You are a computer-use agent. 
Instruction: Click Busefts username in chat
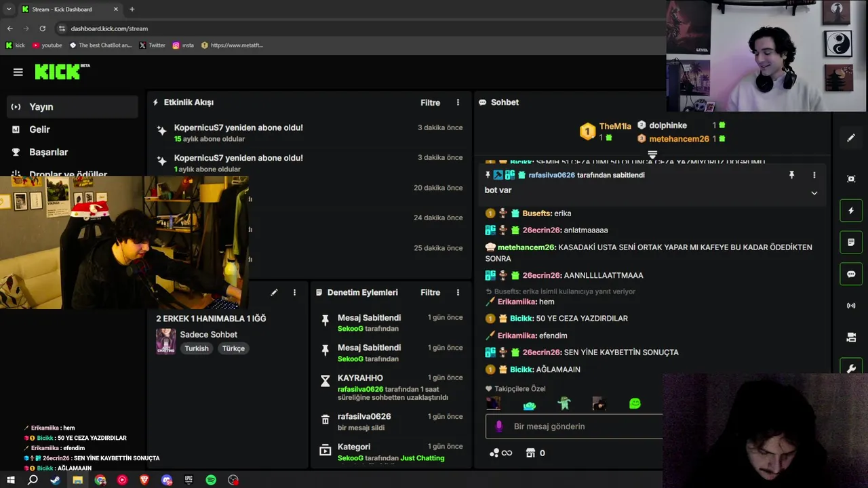click(536, 213)
